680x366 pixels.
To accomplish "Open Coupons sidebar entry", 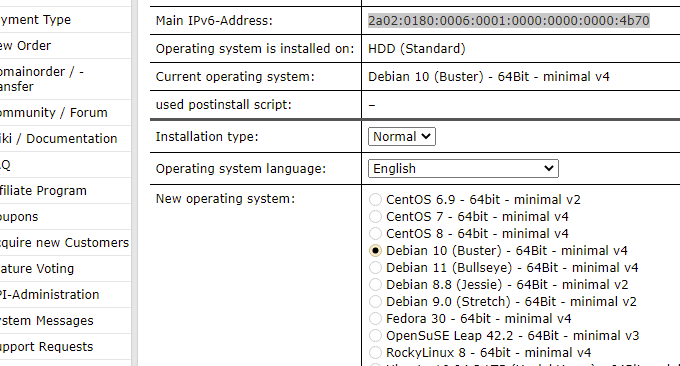I will tap(19, 217).
